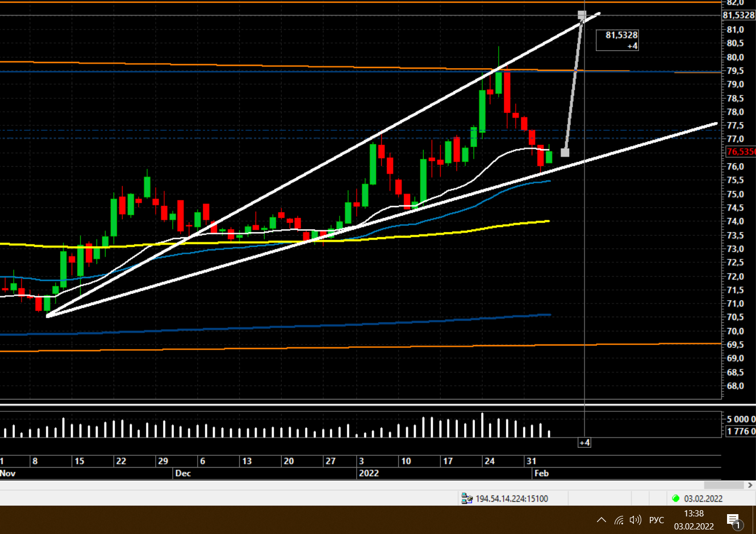
Task: Select upper square handle of gray line
Action: pos(582,15)
